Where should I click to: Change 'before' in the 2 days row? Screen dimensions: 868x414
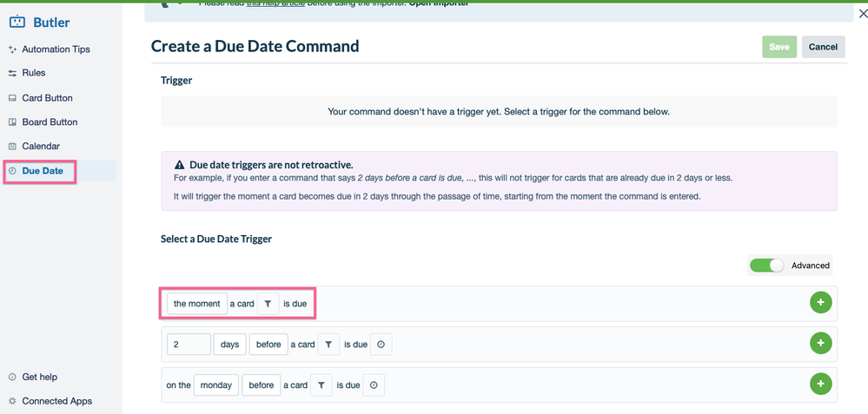point(268,345)
